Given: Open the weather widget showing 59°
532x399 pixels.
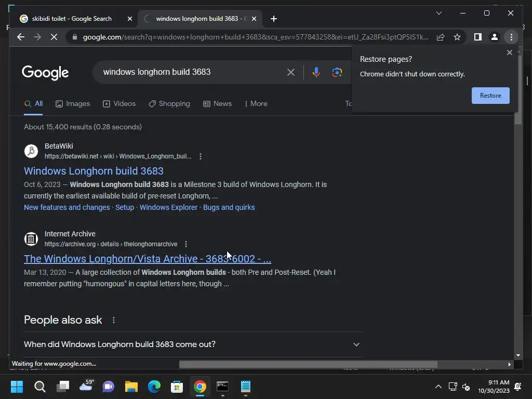Looking at the screenshot, I should click(x=86, y=386).
